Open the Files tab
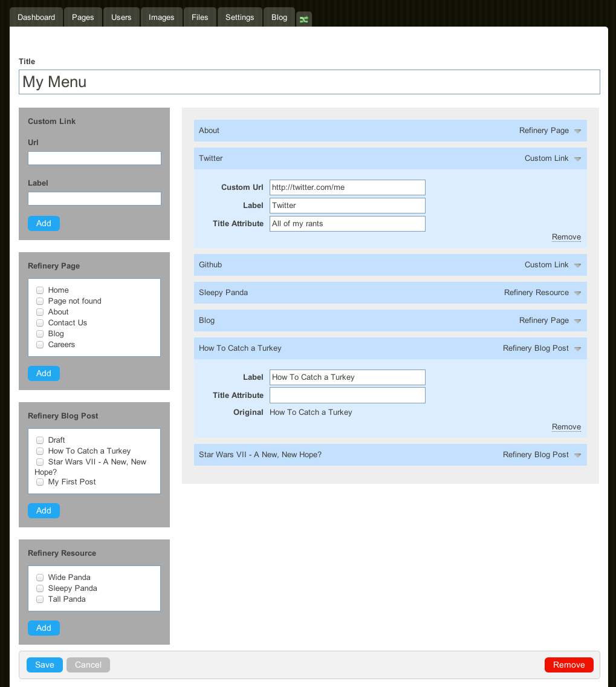This screenshot has width=616, height=687. click(199, 17)
